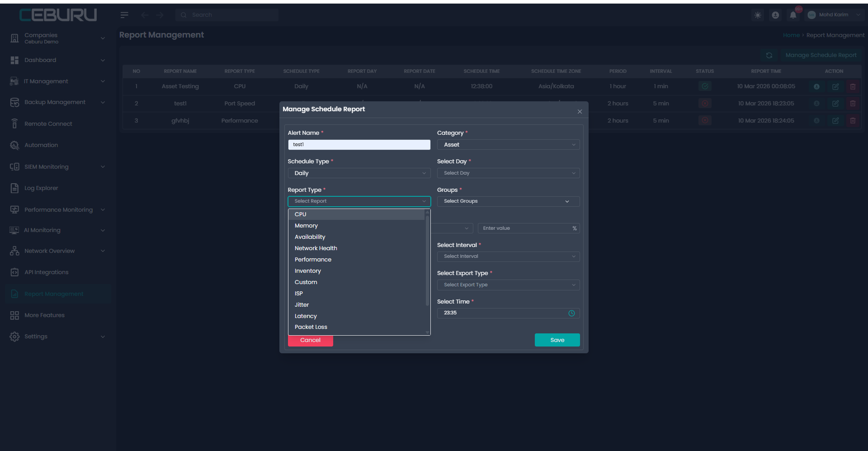Follow the Home breadcrumb link

tap(791, 35)
